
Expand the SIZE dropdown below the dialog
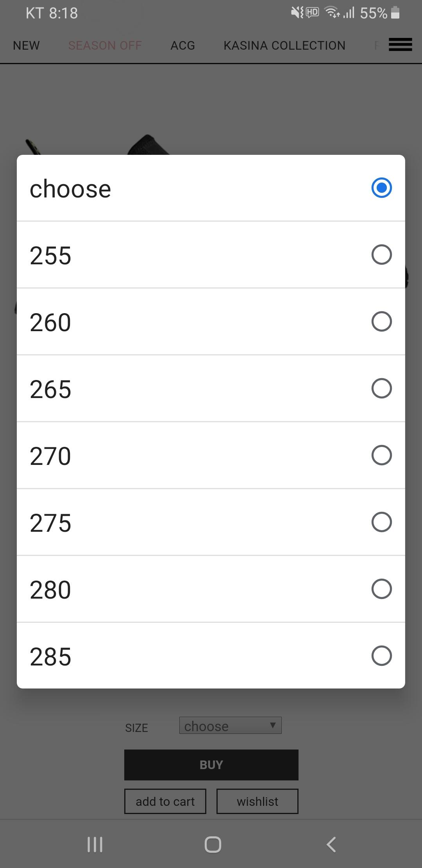(x=230, y=725)
